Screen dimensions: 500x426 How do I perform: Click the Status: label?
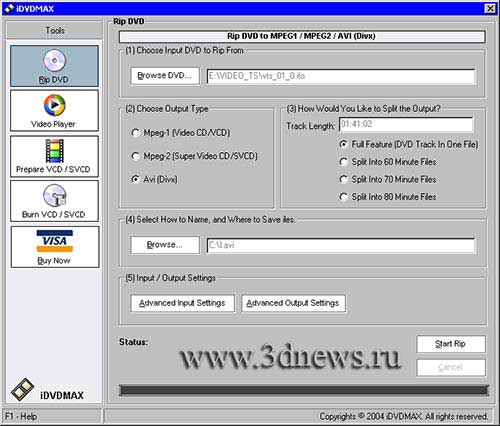click(x=133, y=342)
